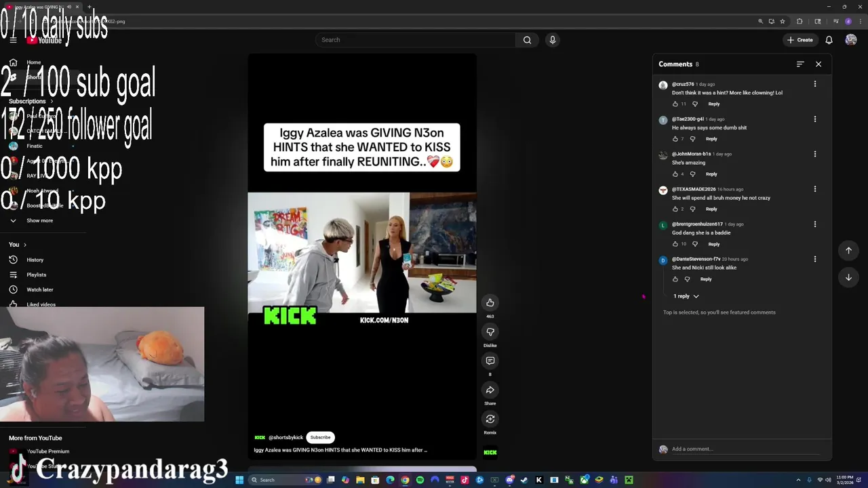
Task: Open options menu for @JohnMoran-b1s's comment
Action: tap(815, 154)
